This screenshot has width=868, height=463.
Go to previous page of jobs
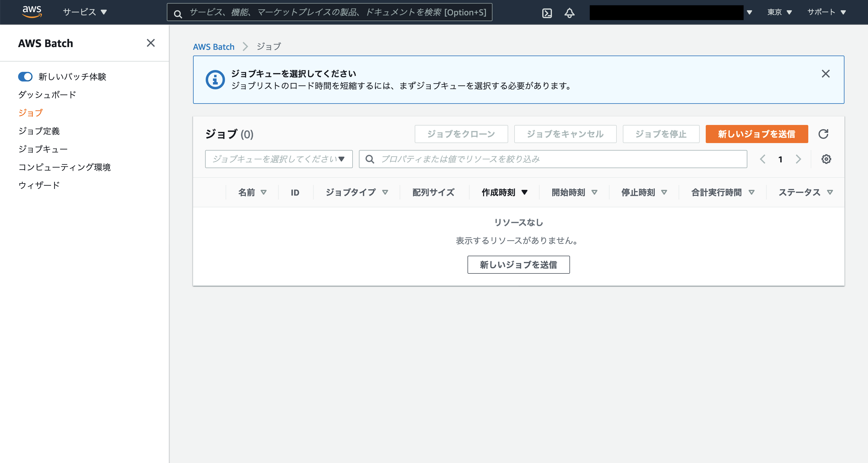point(762,159)
